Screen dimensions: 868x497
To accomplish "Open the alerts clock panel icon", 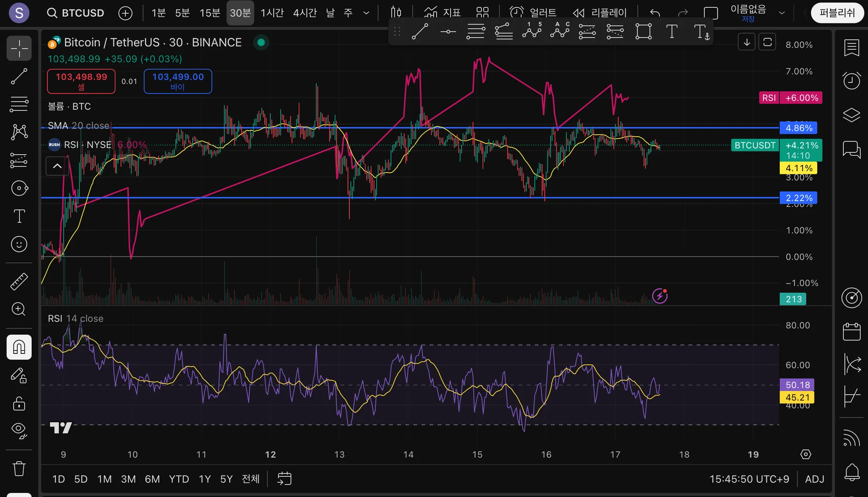I will 851,81.
